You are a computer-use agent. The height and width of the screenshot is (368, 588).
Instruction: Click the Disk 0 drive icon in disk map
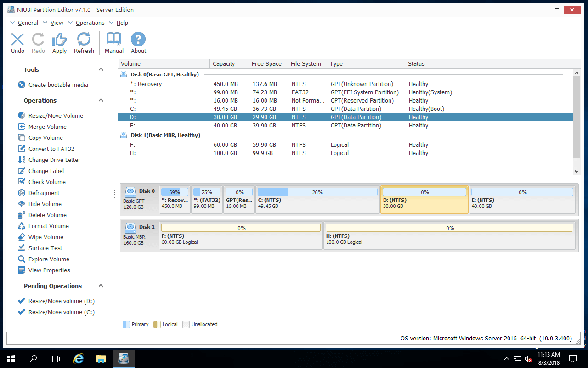(130, 192)
